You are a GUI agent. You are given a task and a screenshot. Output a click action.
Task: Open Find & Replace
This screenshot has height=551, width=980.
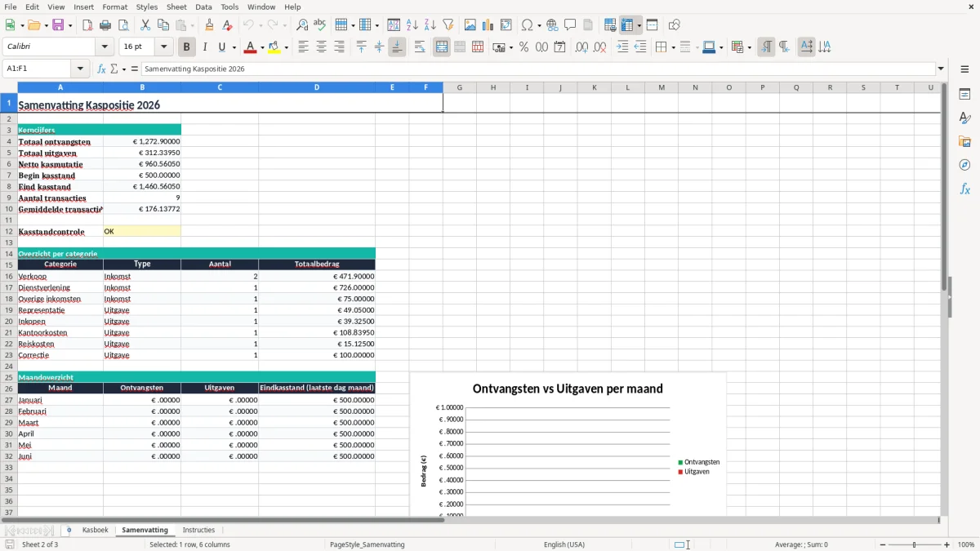tap(302, 25)
